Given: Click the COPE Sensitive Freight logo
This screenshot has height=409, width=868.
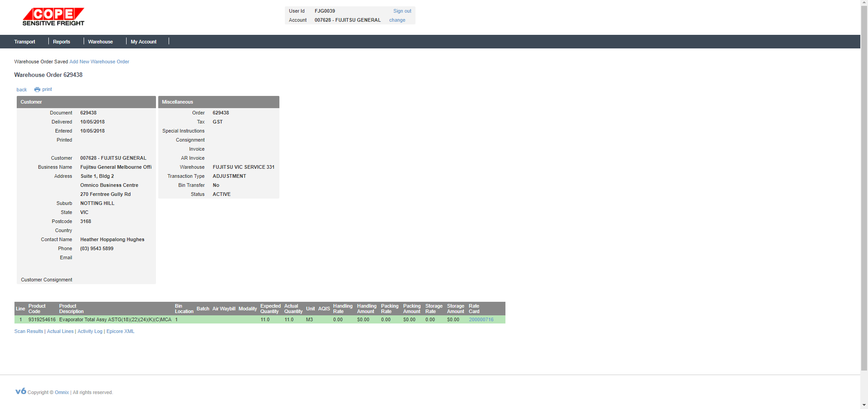Looking at the screenshot, I should 53,17.
